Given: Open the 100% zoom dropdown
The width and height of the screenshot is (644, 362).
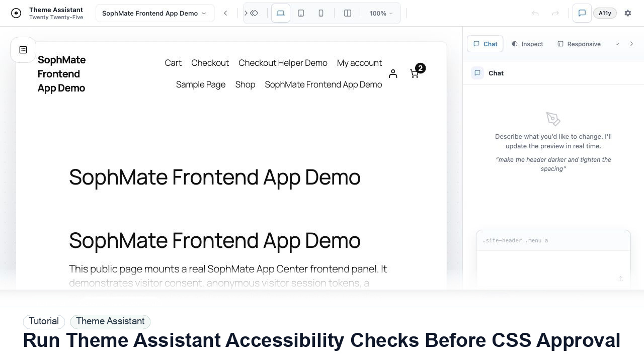Looking at the screenshot, I should [381, 14].
